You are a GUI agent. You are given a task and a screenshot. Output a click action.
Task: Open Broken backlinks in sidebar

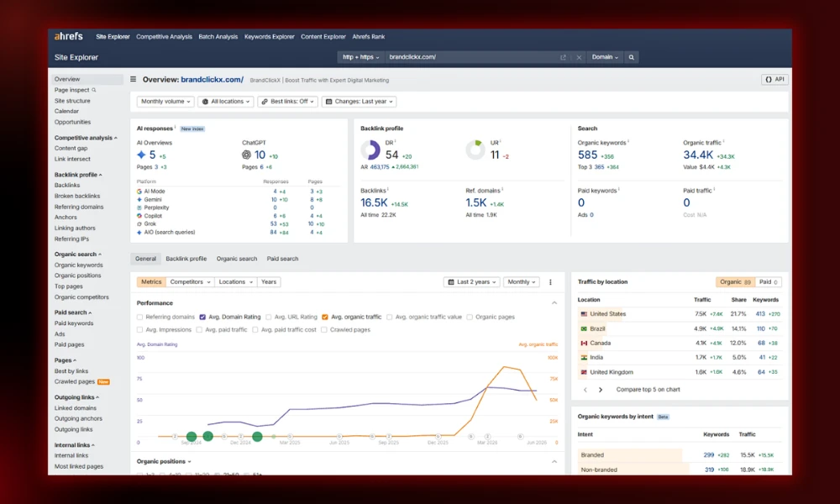77,196
